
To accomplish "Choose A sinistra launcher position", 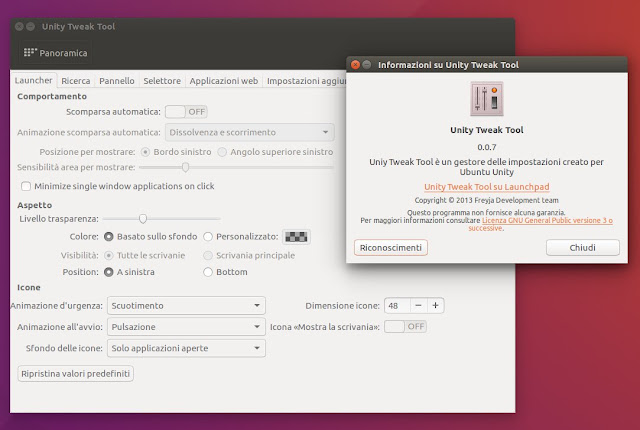I will [x=109, y=272].
